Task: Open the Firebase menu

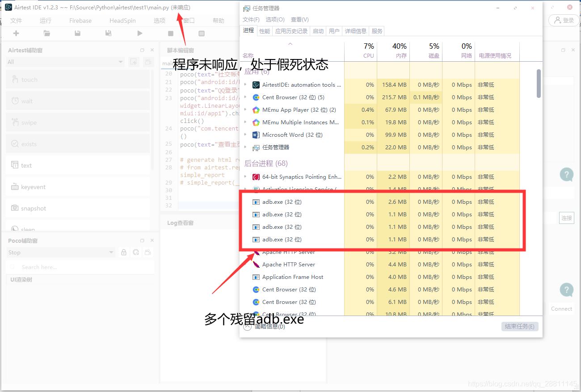Action: (x=80, y=21)
